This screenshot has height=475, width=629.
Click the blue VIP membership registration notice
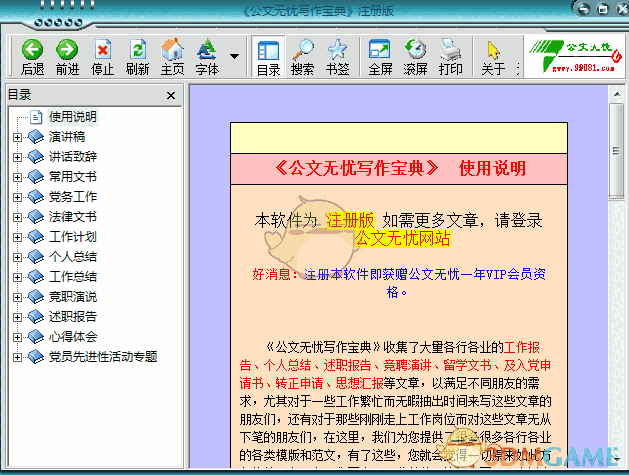[x=425, y=283]
